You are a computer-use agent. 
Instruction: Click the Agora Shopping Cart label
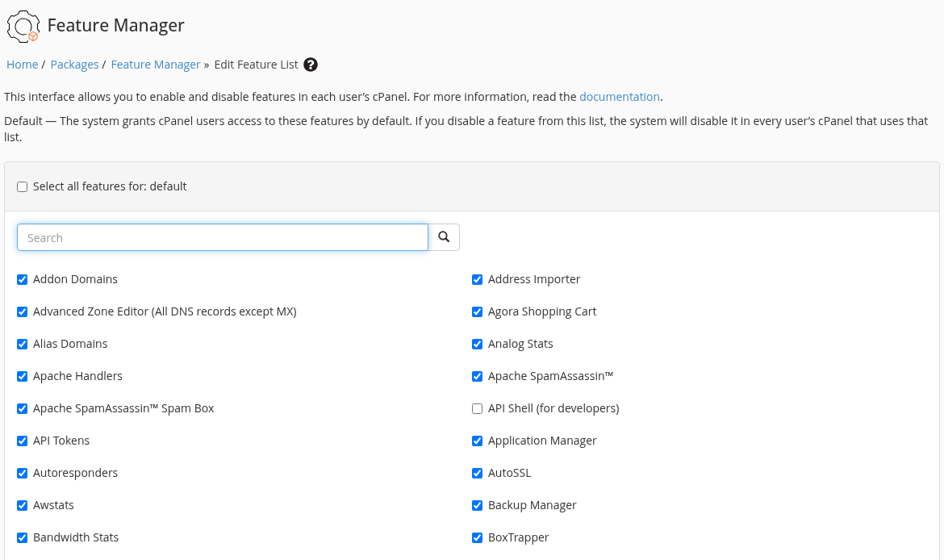[542, 312]
